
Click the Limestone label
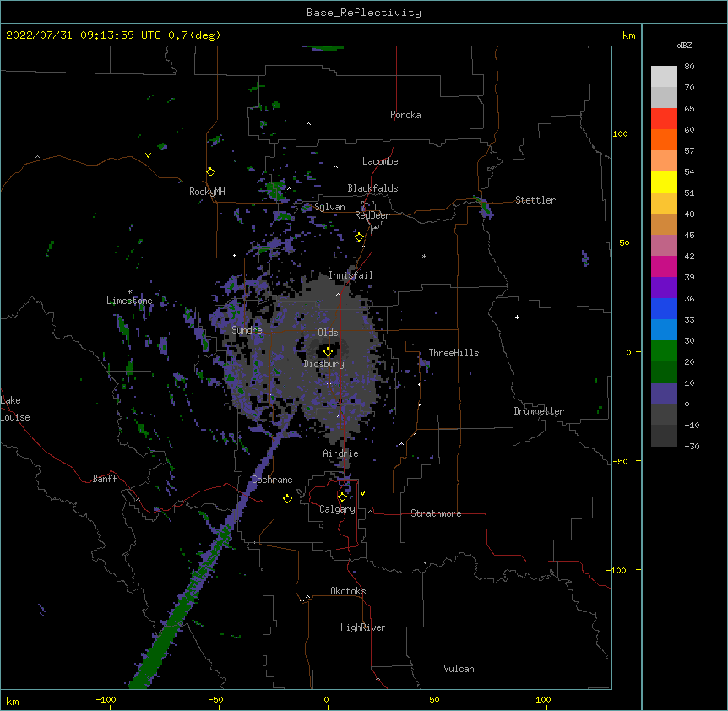[x=129, y=301]
